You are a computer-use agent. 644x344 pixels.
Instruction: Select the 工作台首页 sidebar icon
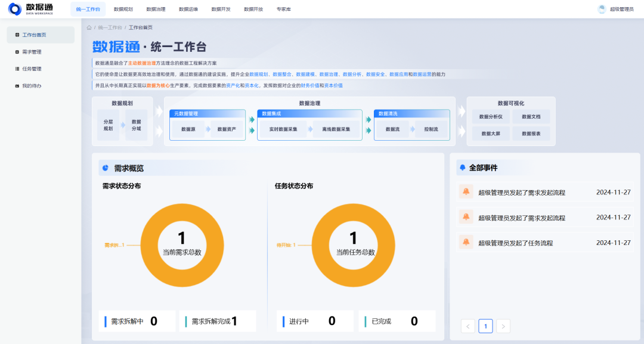click(x=18, y=35)
